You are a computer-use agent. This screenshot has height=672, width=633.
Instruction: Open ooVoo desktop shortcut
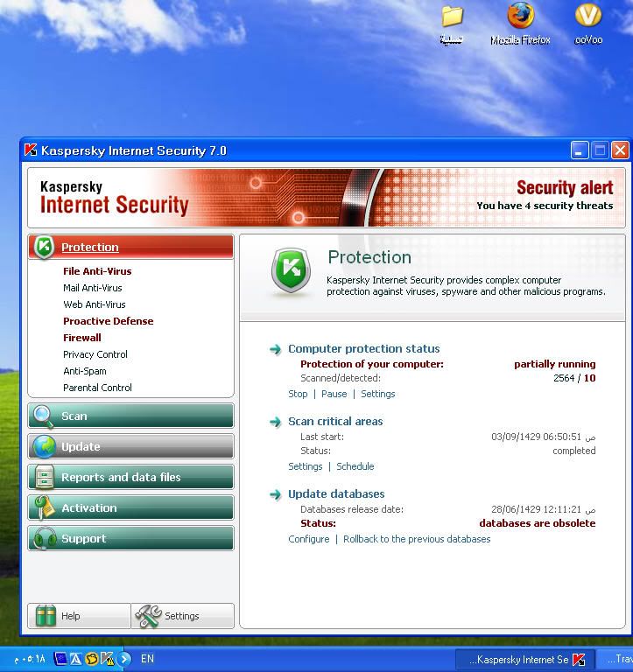(588, 24)
